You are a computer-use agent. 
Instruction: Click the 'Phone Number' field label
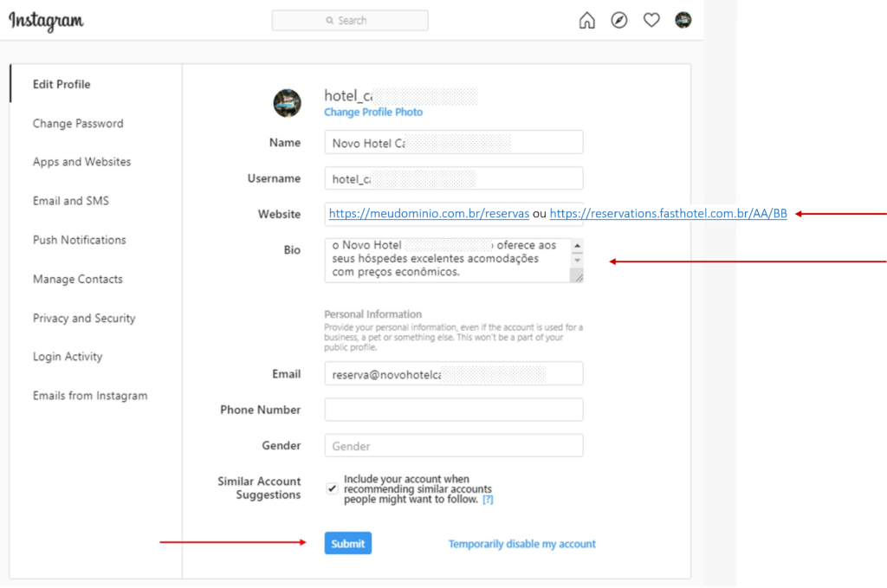tap(260, 410)
